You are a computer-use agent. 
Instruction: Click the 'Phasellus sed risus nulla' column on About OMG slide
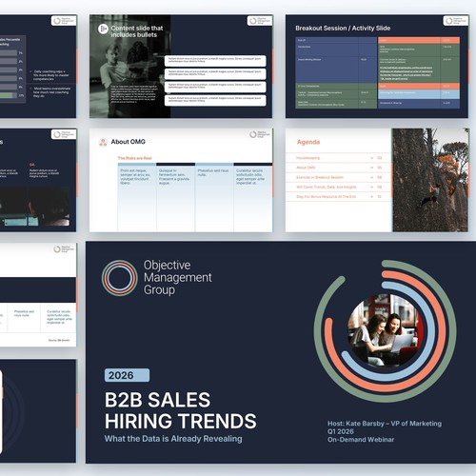point(213,172)
